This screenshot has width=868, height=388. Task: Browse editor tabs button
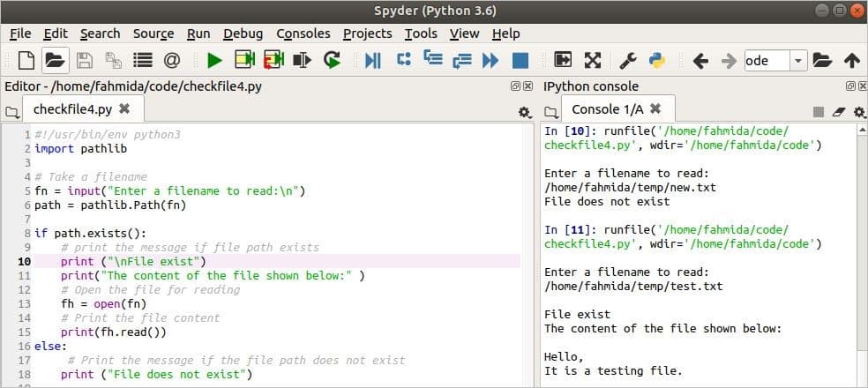[x=11, y=112]
